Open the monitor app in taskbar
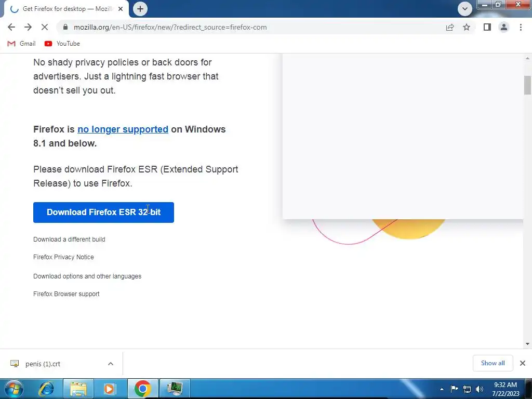 click(175, 389)
